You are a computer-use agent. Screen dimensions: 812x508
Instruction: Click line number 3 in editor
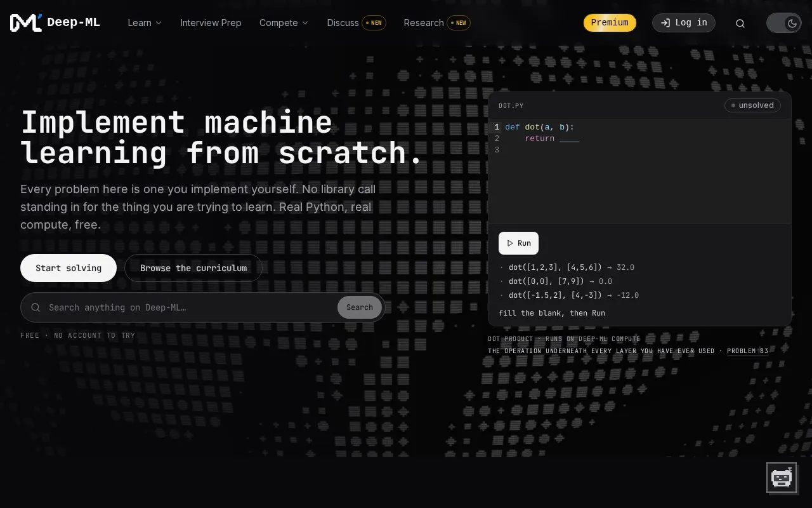click(497, 150)
